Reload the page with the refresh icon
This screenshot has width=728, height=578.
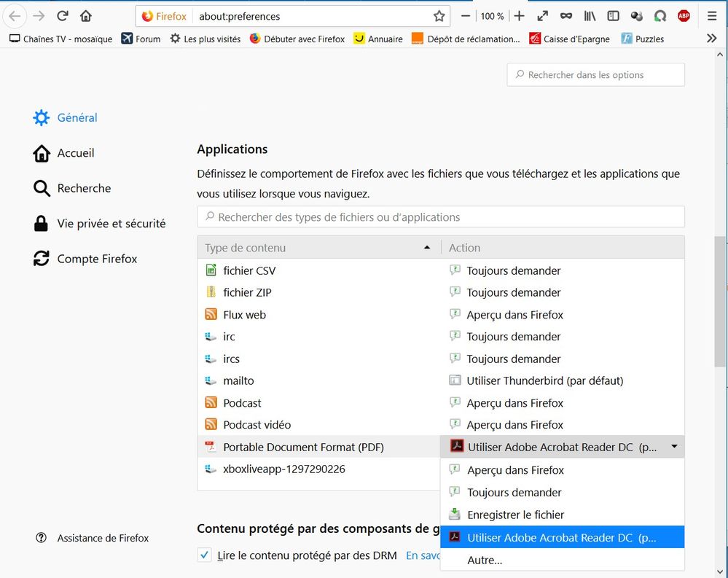coord(63,16)
